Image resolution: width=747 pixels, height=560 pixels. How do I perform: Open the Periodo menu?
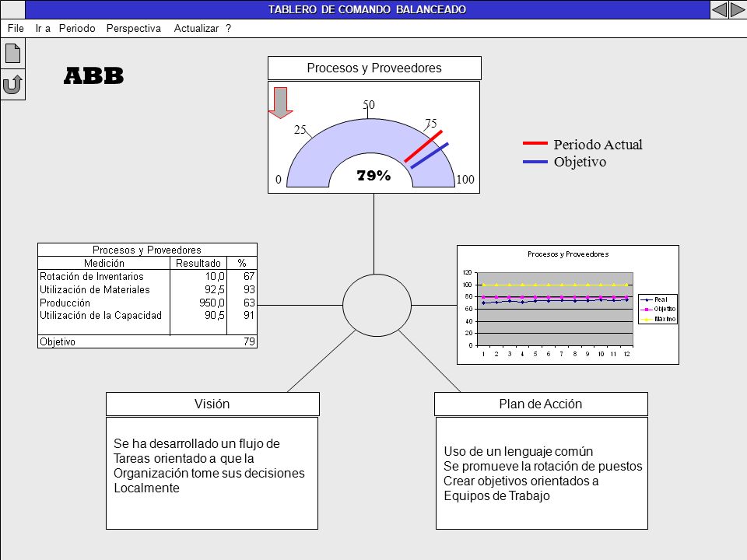point(77,29)
